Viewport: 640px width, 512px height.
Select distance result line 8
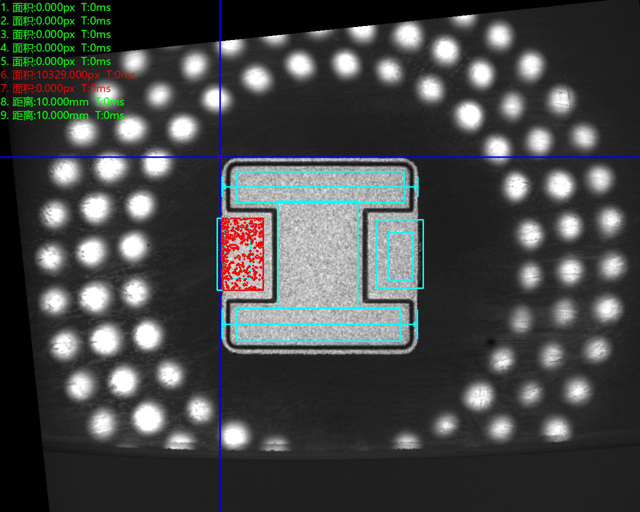[62, 102]
